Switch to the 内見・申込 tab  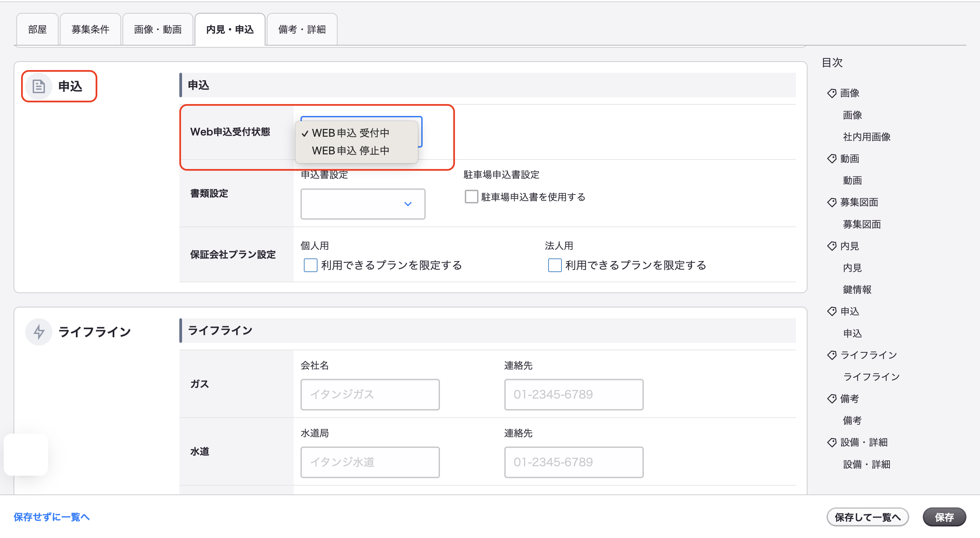230,29
